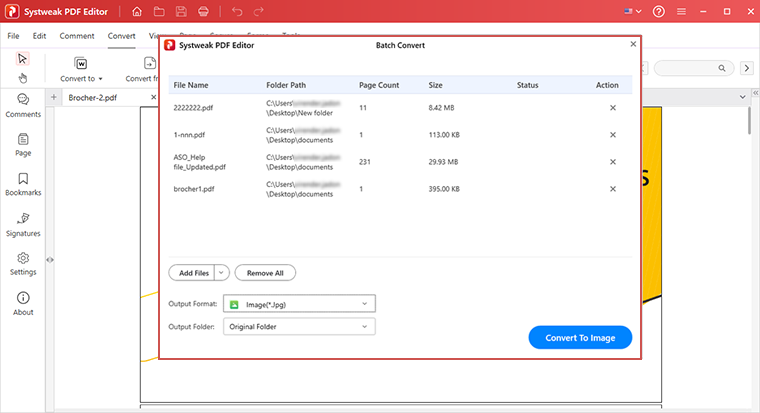Add a new document tab with plus icon

(x=54, y=97)
